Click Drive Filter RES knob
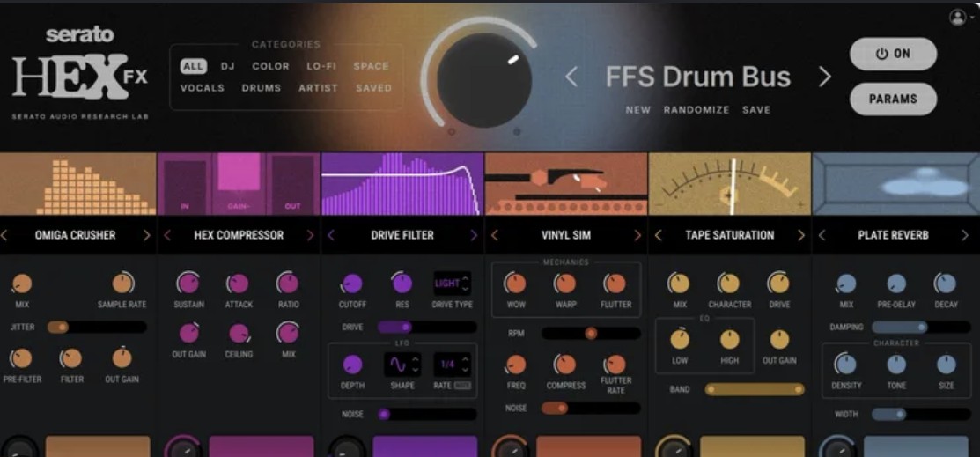980x457 pixels. click(402, 284)
